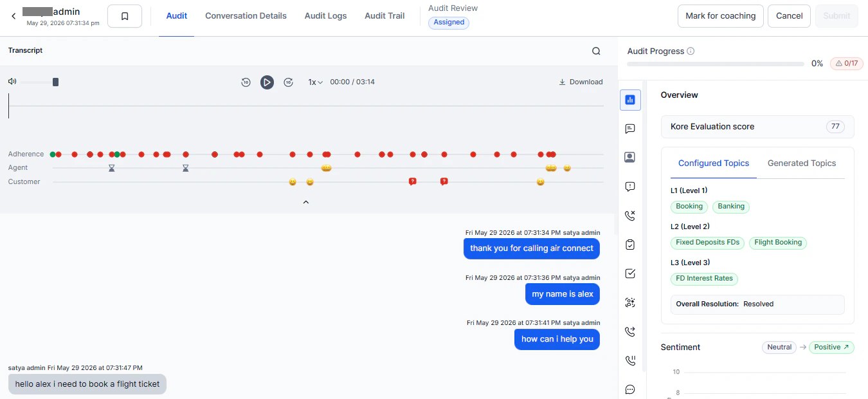Click message 'my name is alex'
The width and height of the screenshot is (868, 399).
tap(563, 294)
